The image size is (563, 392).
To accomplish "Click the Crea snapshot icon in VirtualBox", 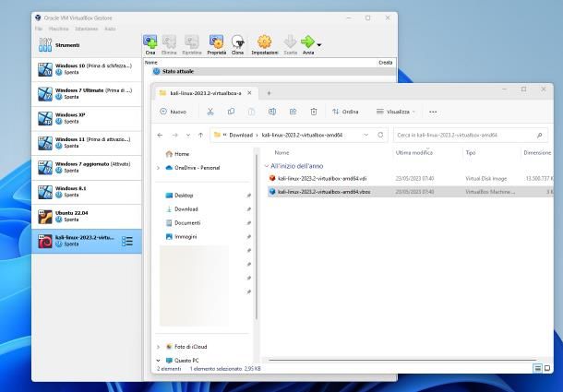I will (150, 42).
